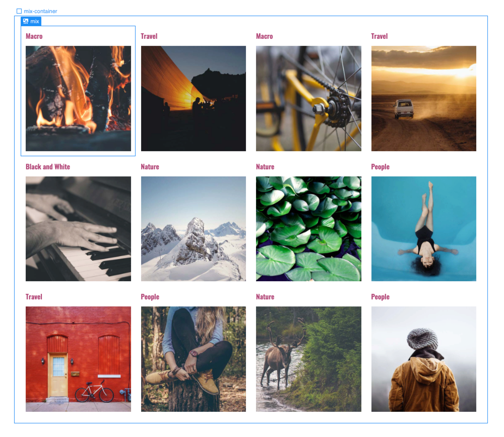Open the snowy mountains thumbnail
This screenshot has height=437, width=504.
194,229
